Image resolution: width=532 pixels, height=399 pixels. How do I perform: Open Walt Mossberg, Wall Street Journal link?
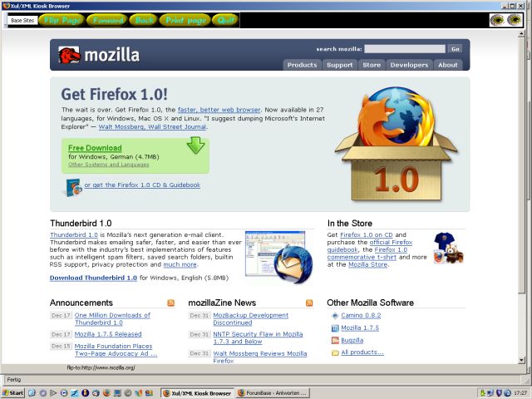152,127
